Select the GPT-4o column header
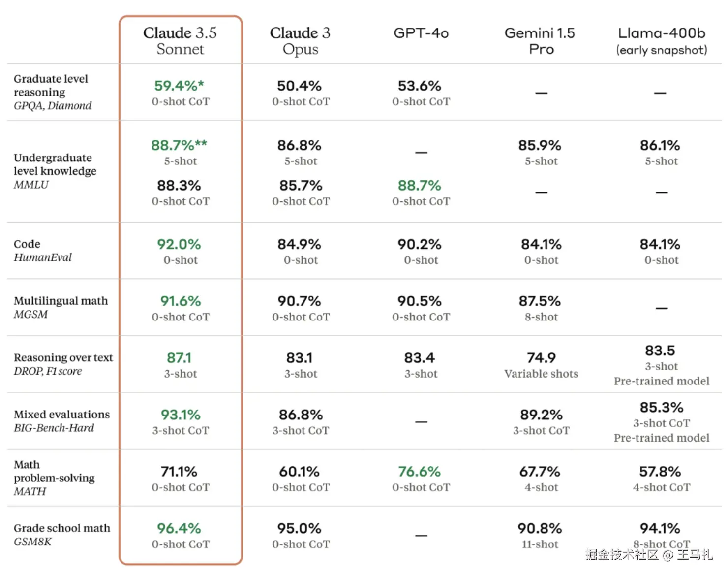The height and width of the screenshot is (576, 728). [421, 33]
